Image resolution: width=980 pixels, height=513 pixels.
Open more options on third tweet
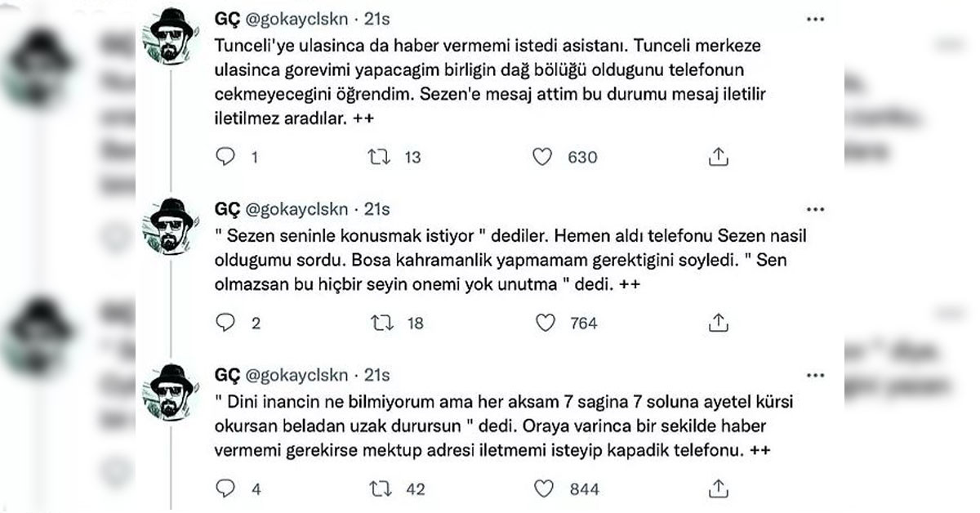click(x=816, y=374)
